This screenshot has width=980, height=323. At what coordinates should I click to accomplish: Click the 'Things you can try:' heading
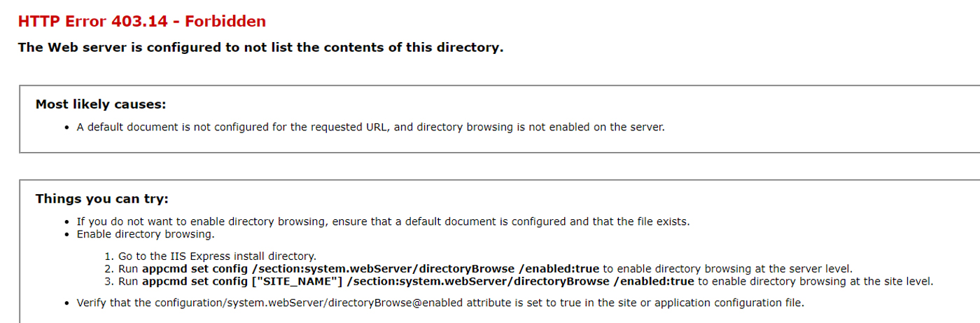(102, 199)
